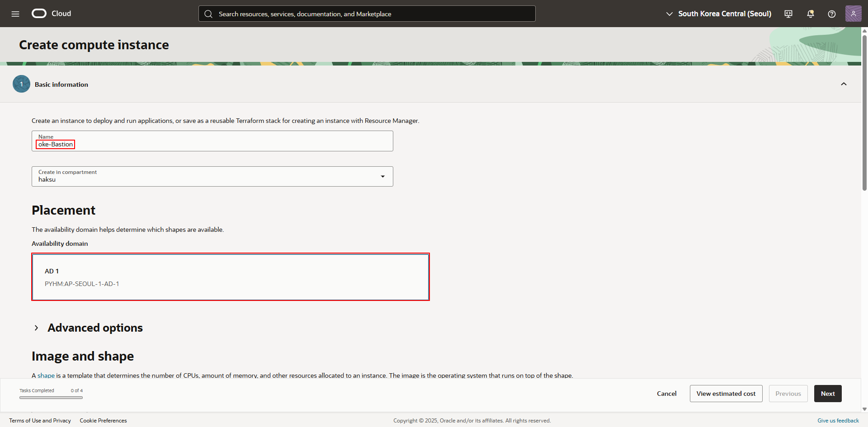Click the Tasks Completed progress bar
Screen dimensions: 868x427
pos(51,398)
